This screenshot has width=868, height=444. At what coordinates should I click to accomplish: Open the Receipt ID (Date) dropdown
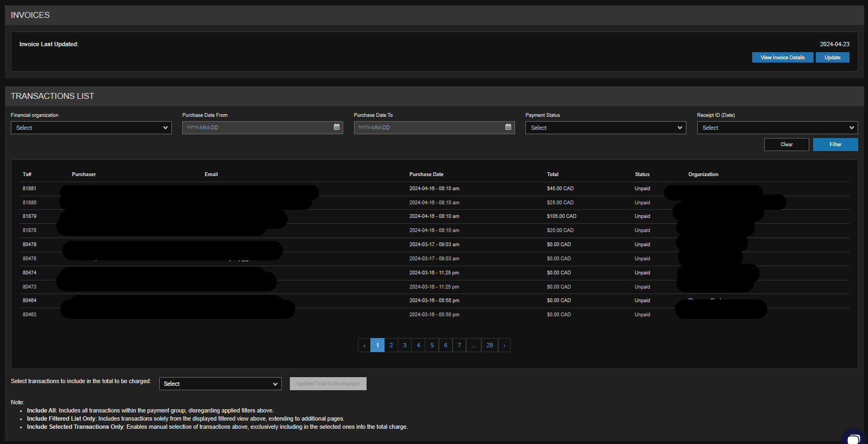[777, 128]
